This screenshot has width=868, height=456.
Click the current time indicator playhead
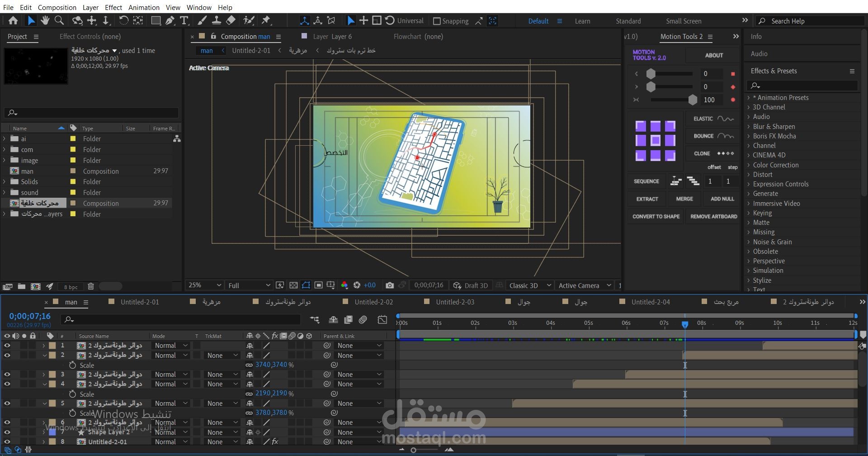pos(685,324)
